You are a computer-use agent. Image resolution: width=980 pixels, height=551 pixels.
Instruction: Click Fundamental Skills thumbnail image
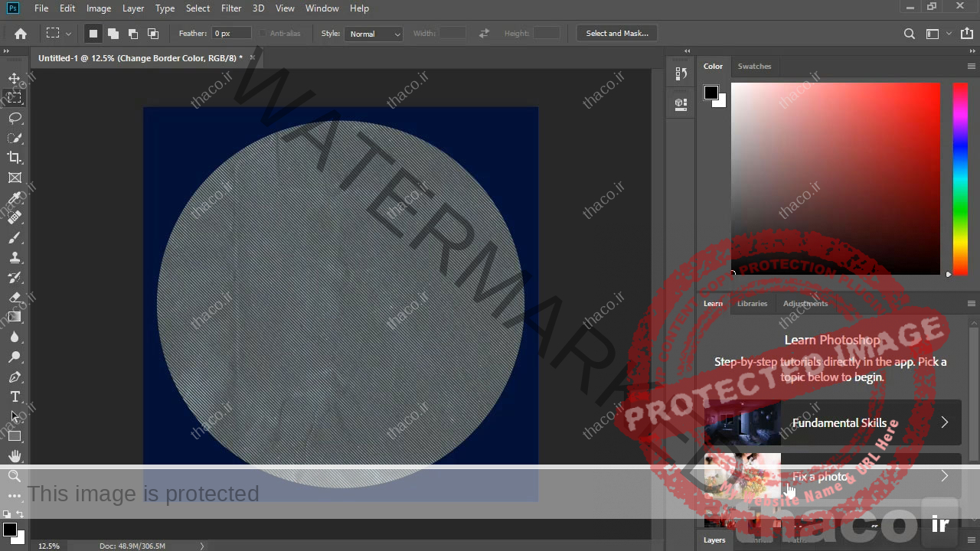[743, 422]
